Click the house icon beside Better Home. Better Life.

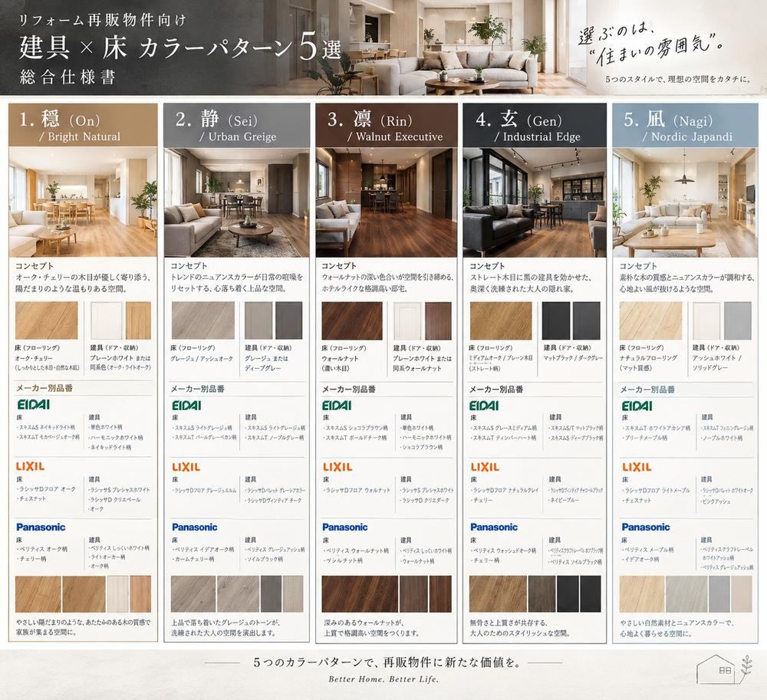724,669
